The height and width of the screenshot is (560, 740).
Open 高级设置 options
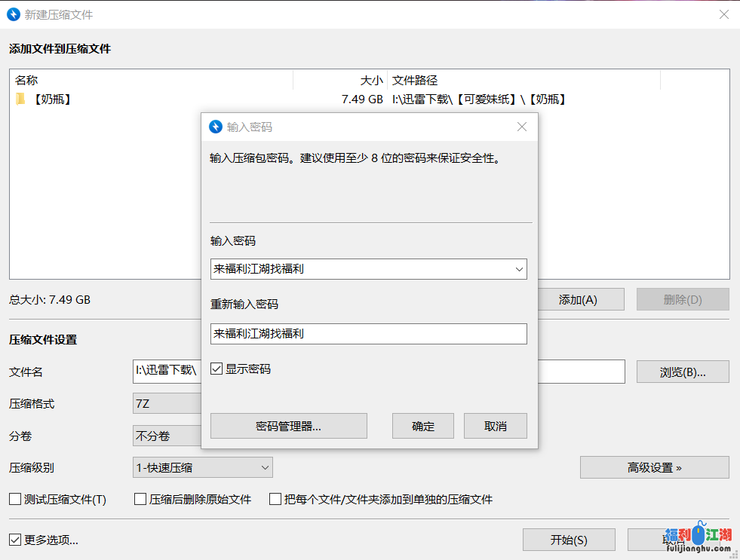click(653, 467)
